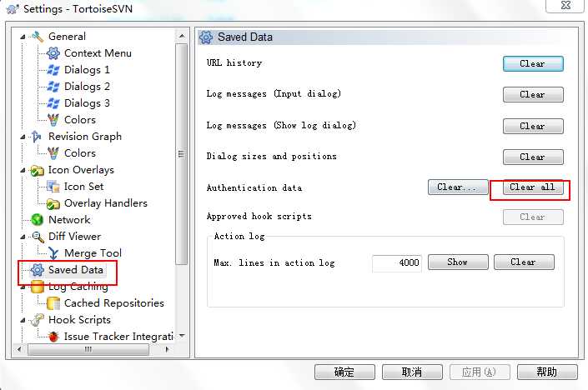Clear the URL history

pyautogui.click(x=533, y=63)
